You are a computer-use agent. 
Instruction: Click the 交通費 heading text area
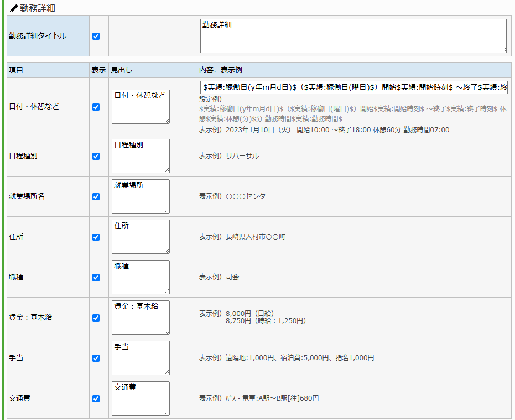pos(141,398)
